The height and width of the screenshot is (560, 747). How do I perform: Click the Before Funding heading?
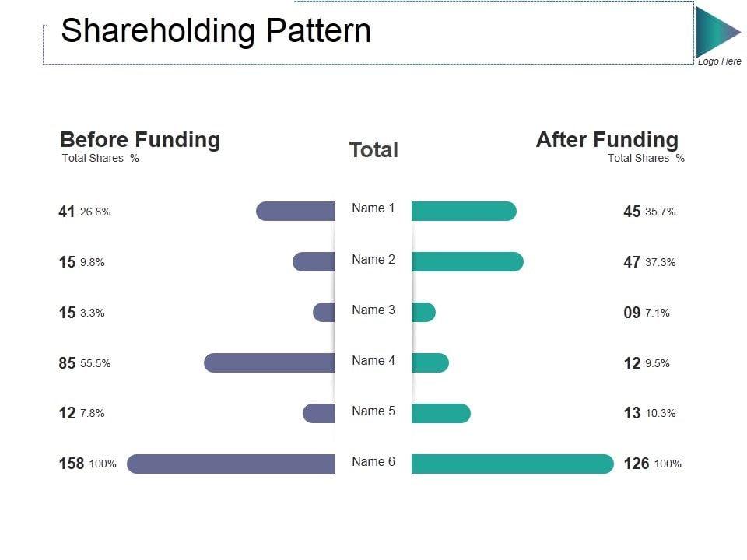pyautogui.click(x=140, y=140)
